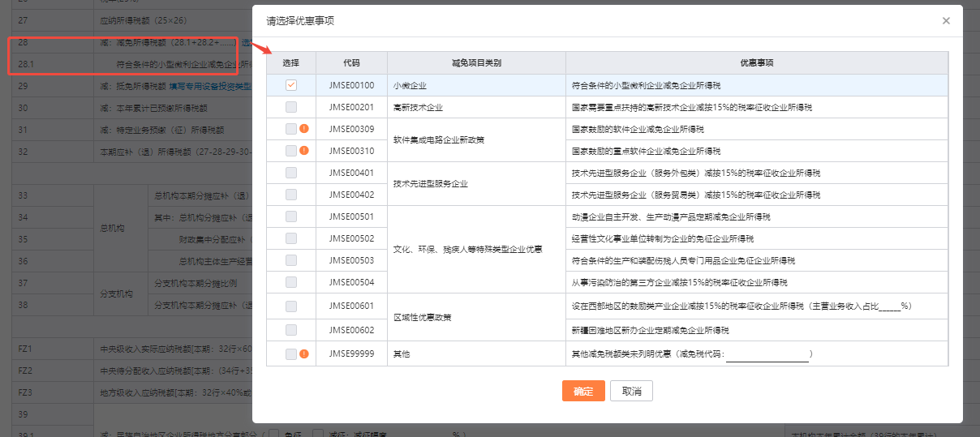Click the 优惠事项 column header
The width and height of the screenshot is (980, 437).
point(756,62)
